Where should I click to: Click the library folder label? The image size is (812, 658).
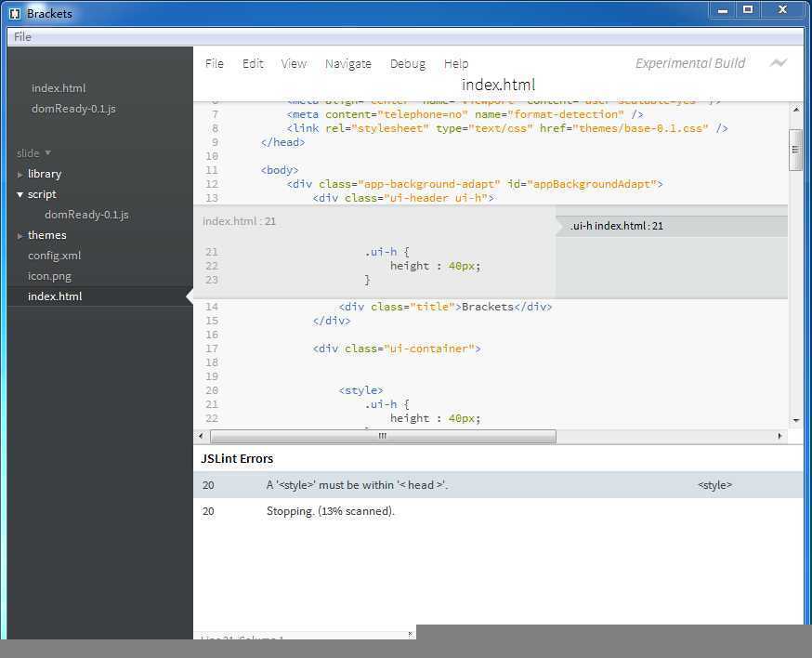[45, 174]
